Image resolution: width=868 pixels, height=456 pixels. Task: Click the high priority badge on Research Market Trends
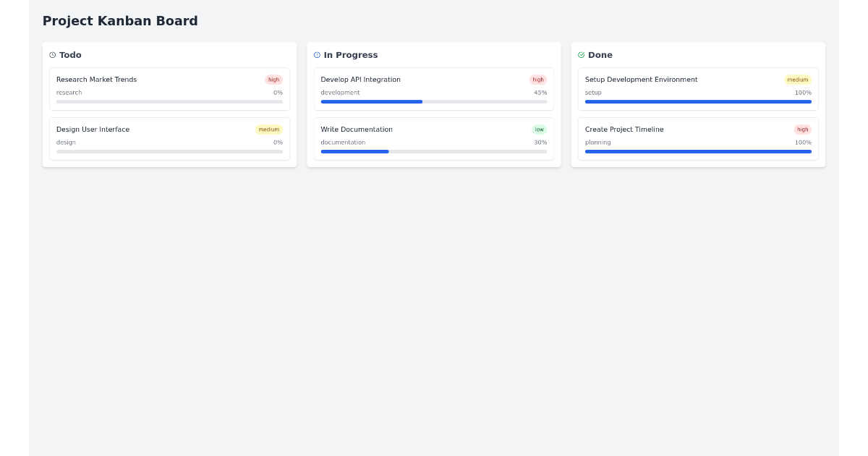(x=273, y=80)
